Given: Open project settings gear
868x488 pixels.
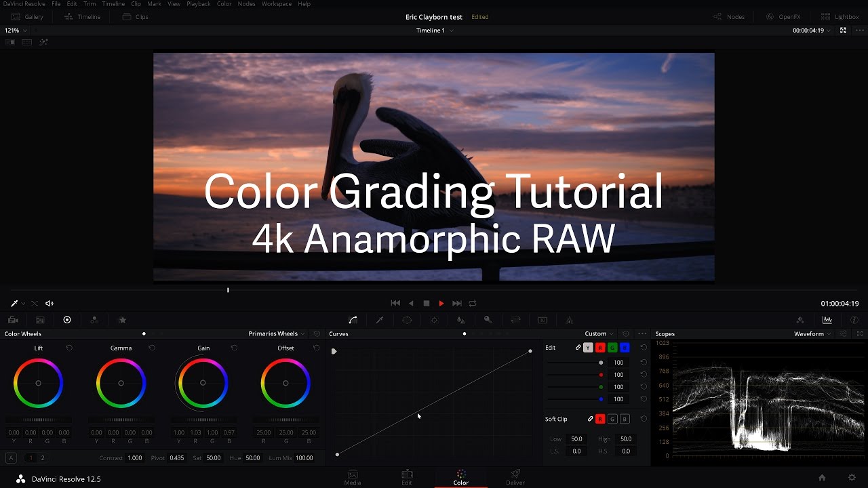Looking at the screenshot, I should pyautogui.click(x=852, y=478).
